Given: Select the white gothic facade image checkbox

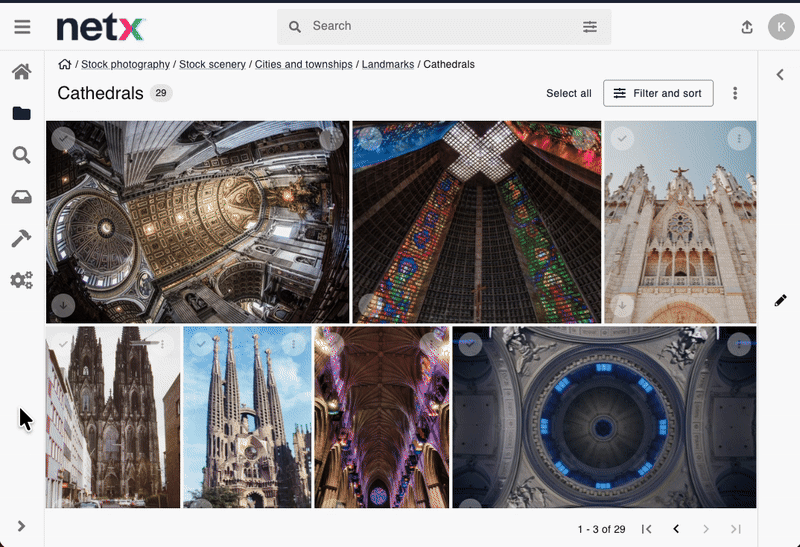Looking at the screenshot, I should click(x=622, y=137).
